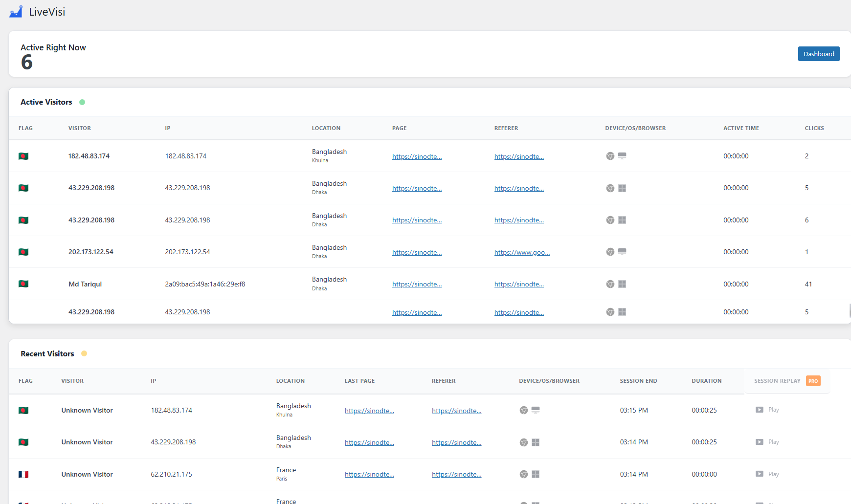
Task: Play session replay ending at 03:15 PM
Action: (x=767, y=410)
